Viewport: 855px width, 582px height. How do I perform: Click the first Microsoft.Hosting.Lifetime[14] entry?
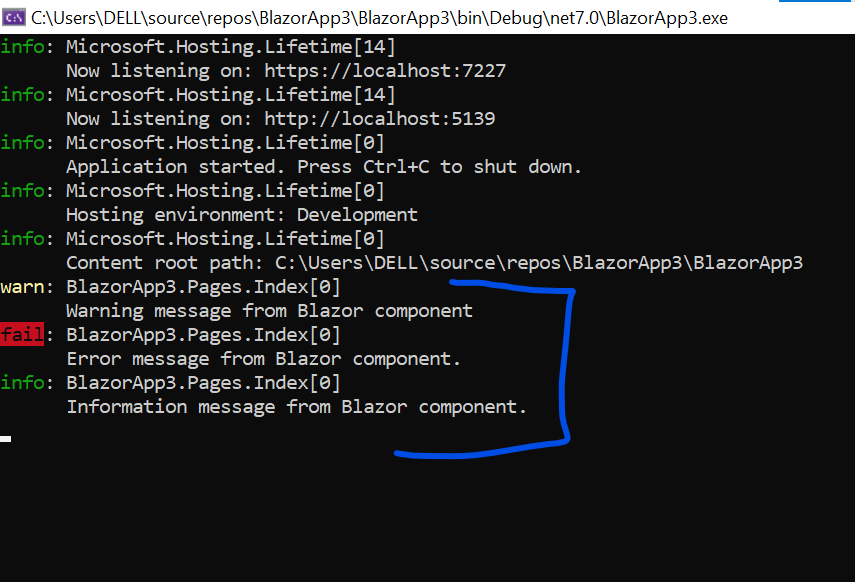click(x=231, y=47)
